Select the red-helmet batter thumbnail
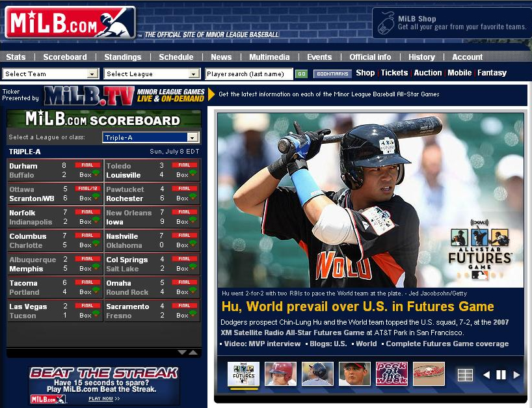The height and width of the screenshot is (408, 532). [280, 374]
